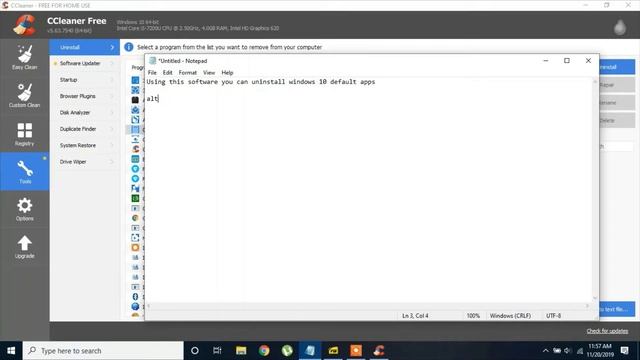
Task: Maximize the Notepad window
Action: [567, 60]
